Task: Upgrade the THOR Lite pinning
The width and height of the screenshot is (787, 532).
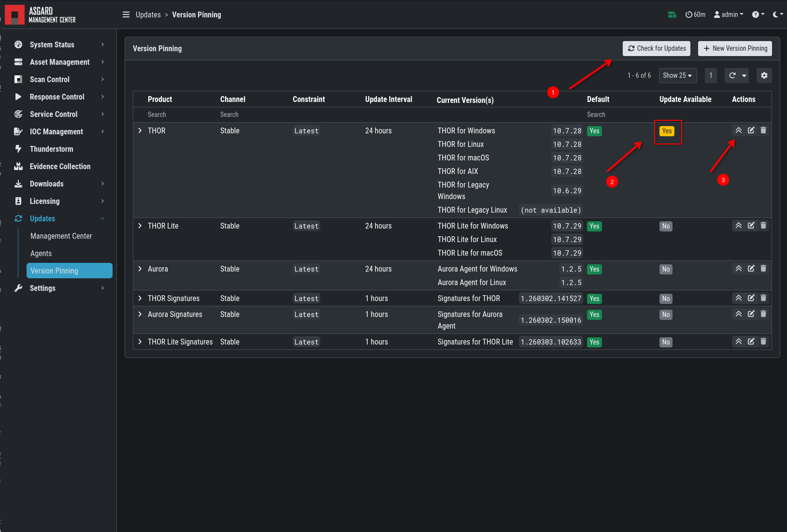Action: pos(739,225)
